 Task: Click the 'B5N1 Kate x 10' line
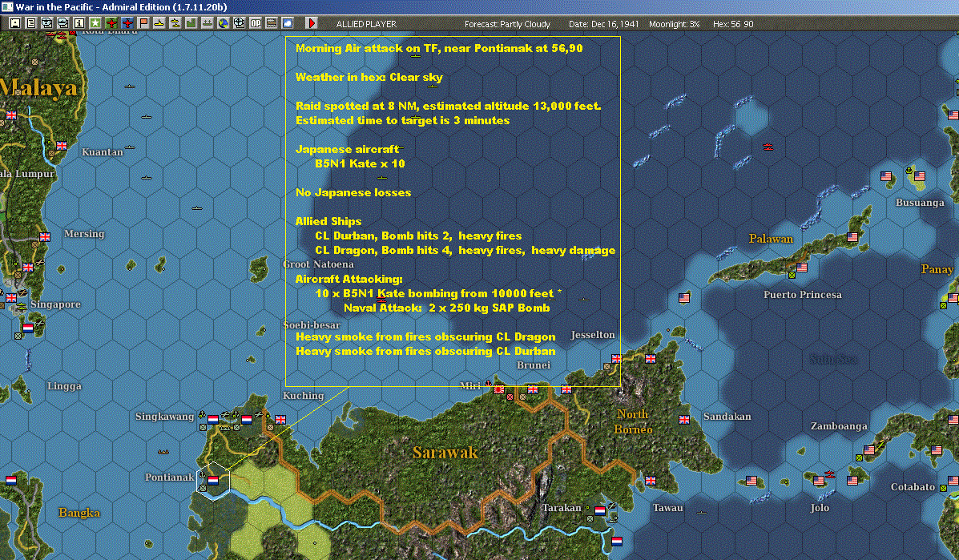click(x=360, y=163)
